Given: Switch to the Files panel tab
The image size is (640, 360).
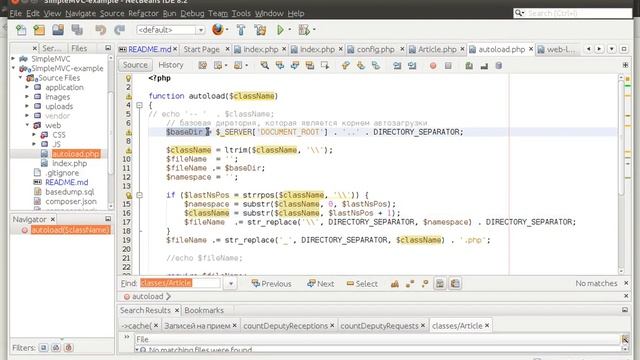Looking at the screenshot, I should [x=79, y=48].
